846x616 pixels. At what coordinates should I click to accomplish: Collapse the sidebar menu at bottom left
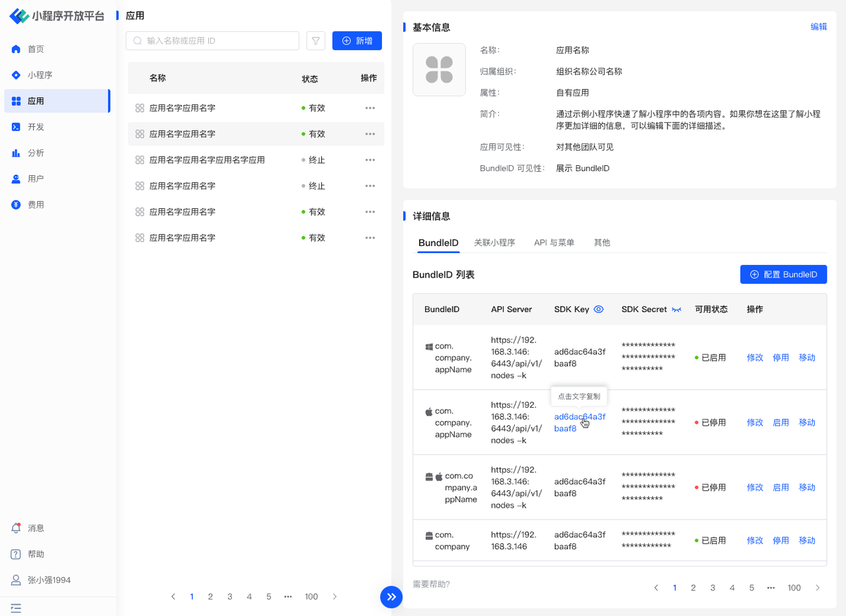pyautogui.click(x=16, y=607)
